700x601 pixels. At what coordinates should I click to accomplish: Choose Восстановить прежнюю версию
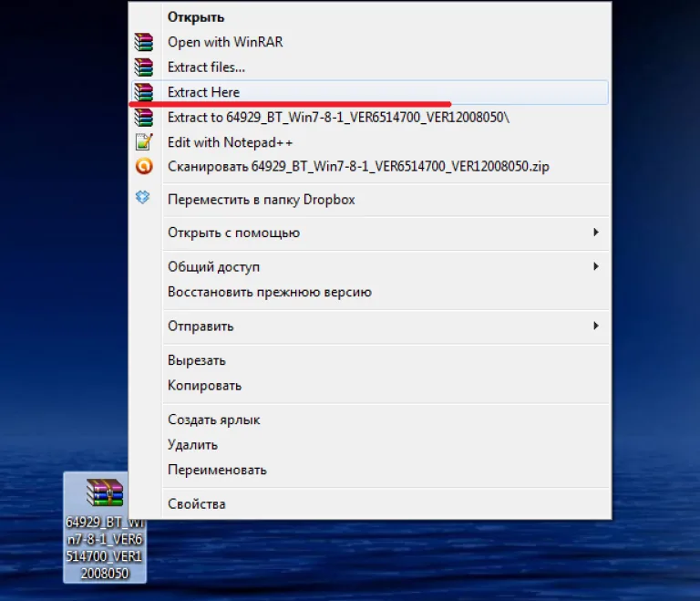tap(371, 292)
